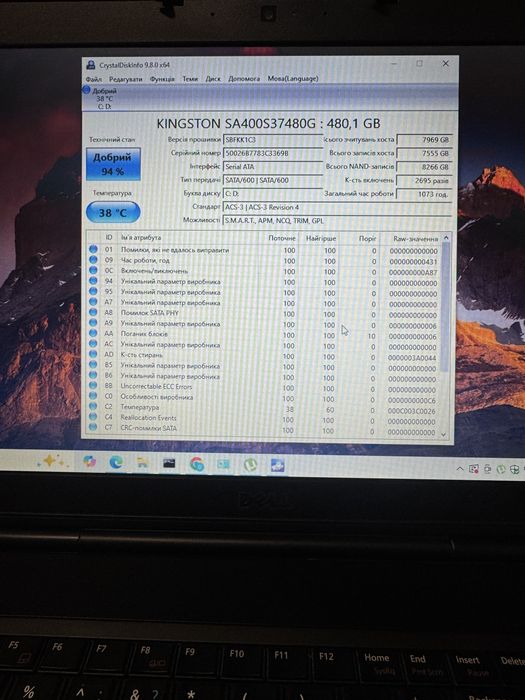
Task: Click the blue status icon for attribute BB
Action: point(93,386)
